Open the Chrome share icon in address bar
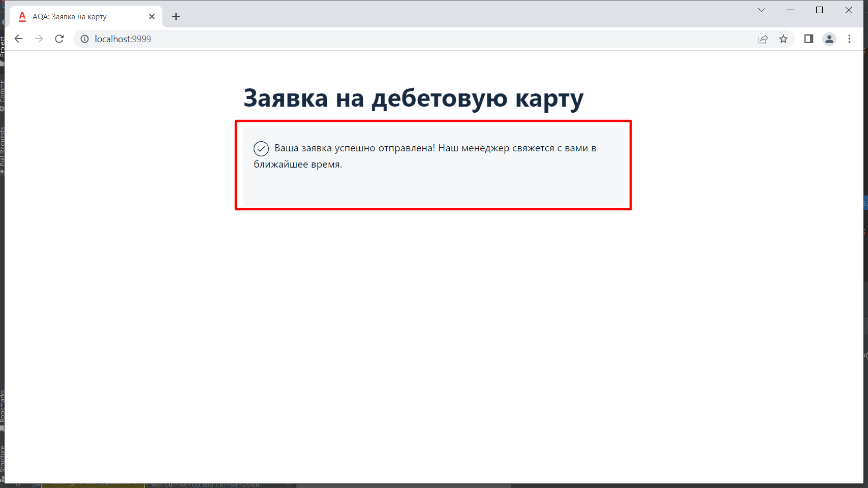Image resolution: width=868 pixels, height=488 pixels. pos(763,39)
